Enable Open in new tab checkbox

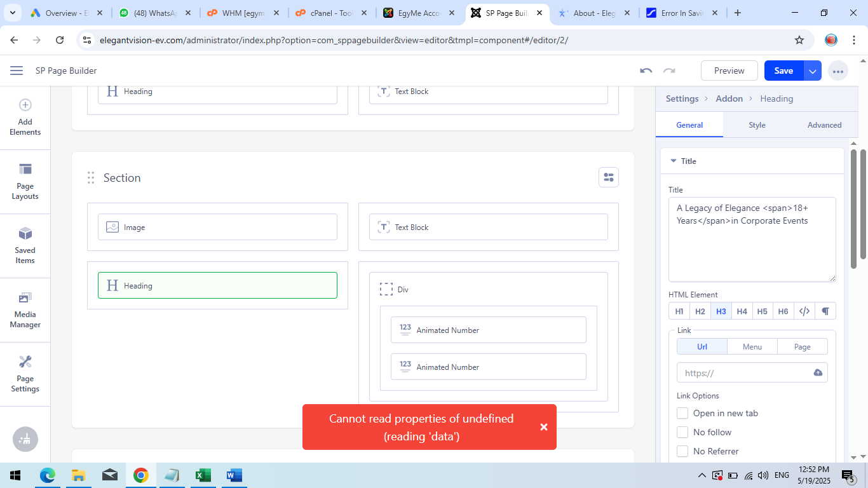[x=682, y=413]
